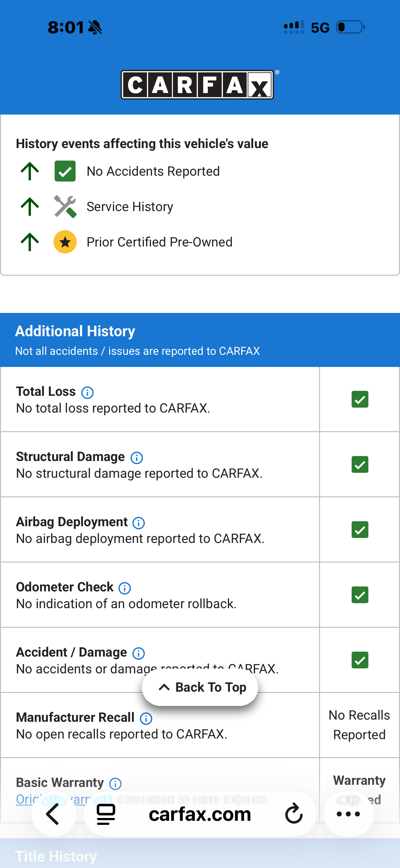Reload the carfax.com page
The image size is (400, 868).
294,814
